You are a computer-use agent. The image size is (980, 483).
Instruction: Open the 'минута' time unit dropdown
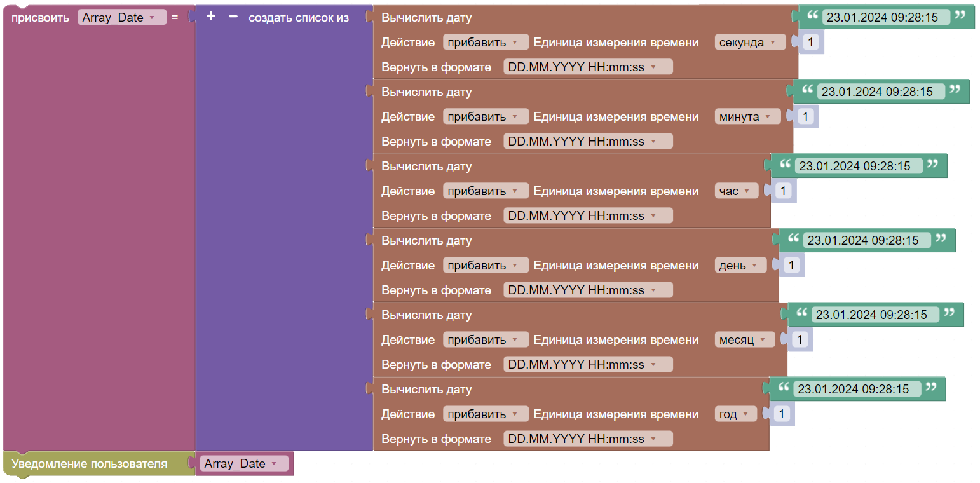coord(747,117)
